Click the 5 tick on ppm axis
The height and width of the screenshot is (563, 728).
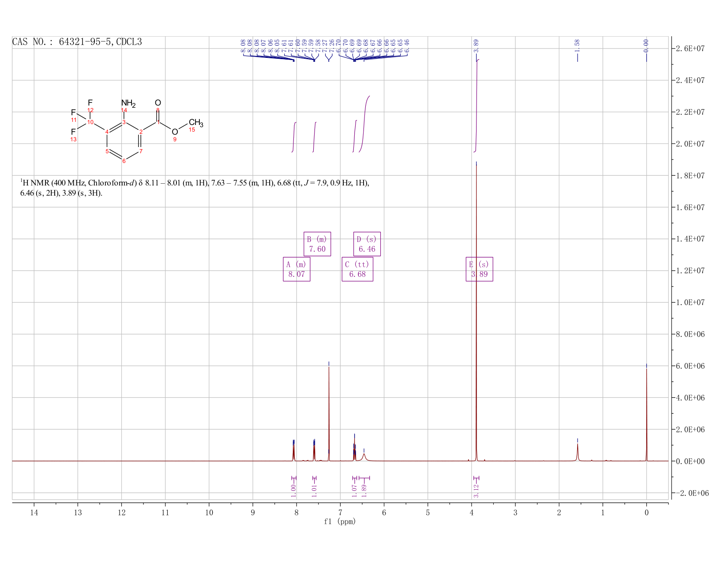pos(428,513)
